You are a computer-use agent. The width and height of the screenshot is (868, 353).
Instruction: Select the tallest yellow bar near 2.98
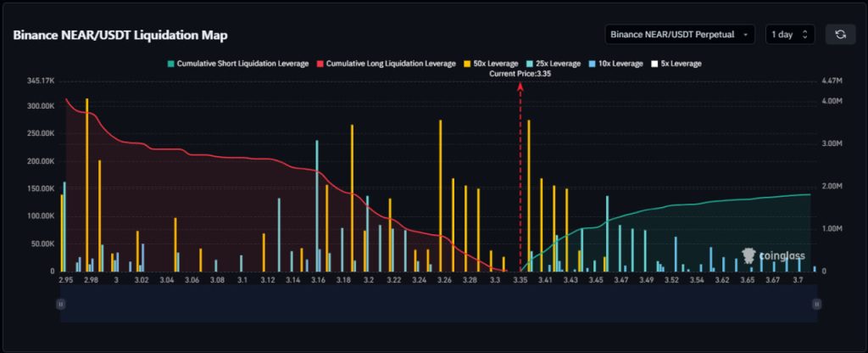86,184
